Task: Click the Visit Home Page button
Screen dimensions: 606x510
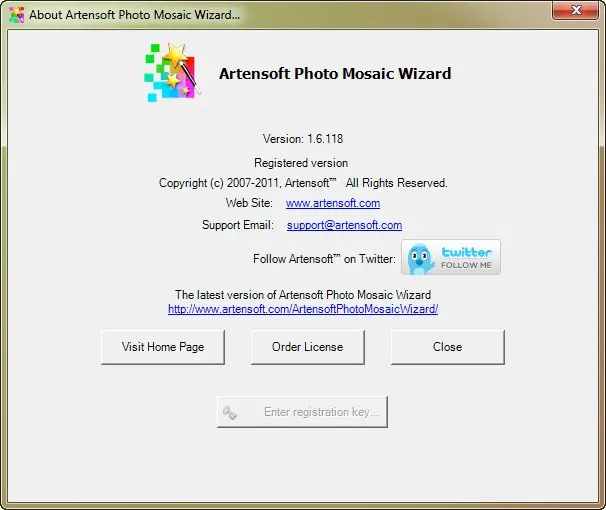Action: click(x=163, y=347)
